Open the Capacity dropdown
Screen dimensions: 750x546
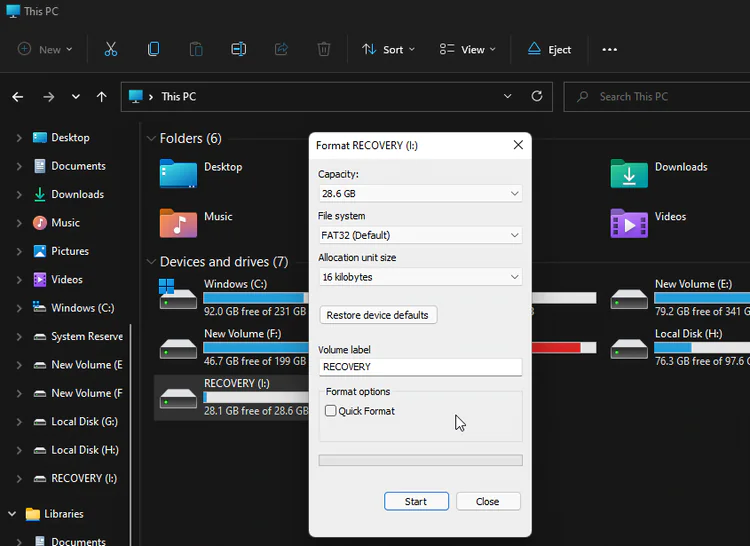tap(420, 194)
